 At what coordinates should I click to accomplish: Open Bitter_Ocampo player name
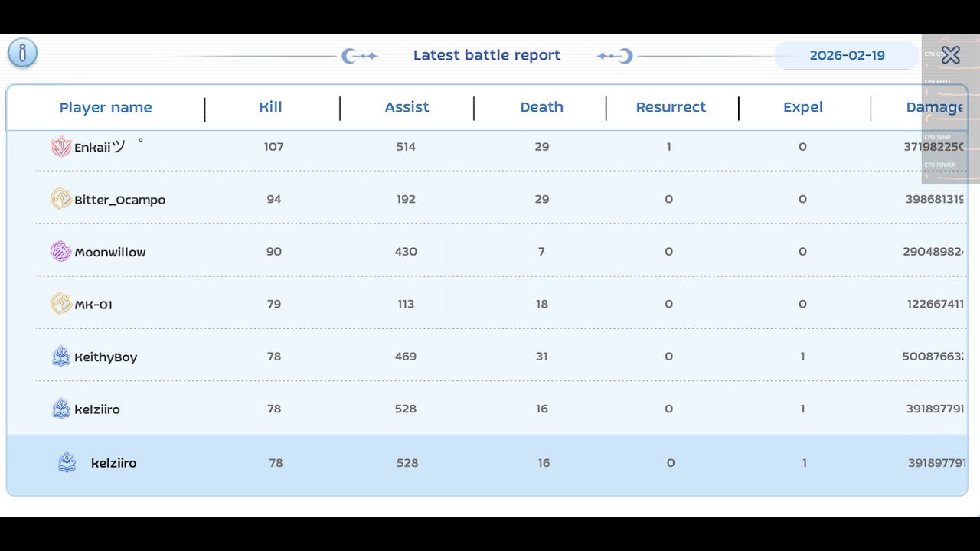point(119,200)
